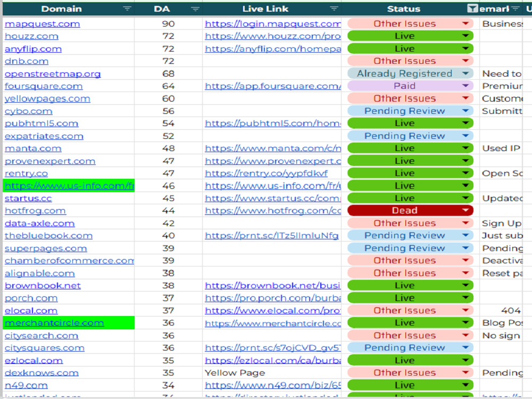532x399 pixels.
Task: Open the highlighted merchantcircle.com domain link
Action: [x=54, y=323]
